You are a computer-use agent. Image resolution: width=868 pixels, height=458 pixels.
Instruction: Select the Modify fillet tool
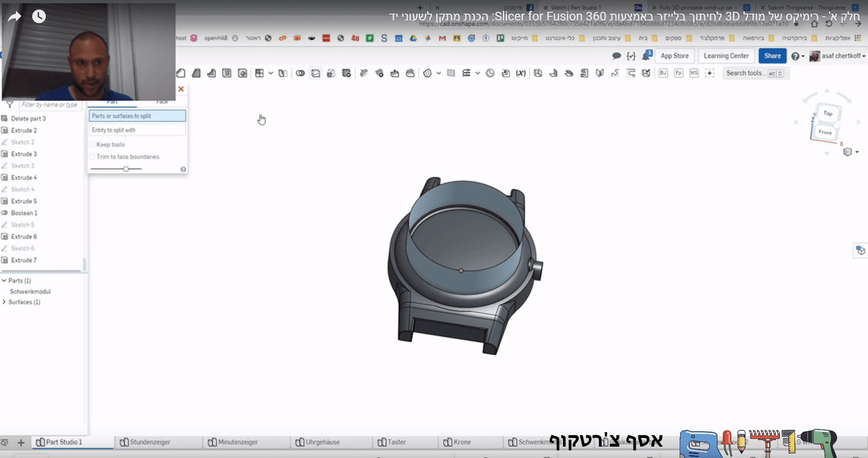coord(364,73)
